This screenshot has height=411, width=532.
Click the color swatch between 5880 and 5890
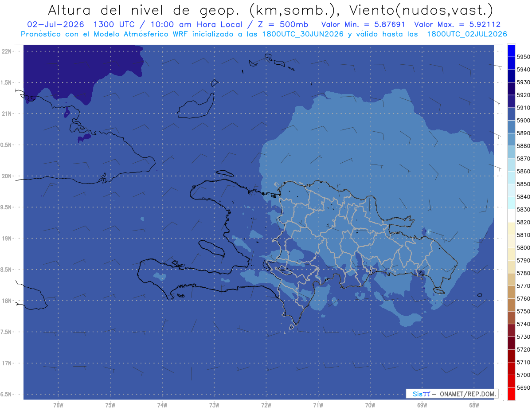511,139
